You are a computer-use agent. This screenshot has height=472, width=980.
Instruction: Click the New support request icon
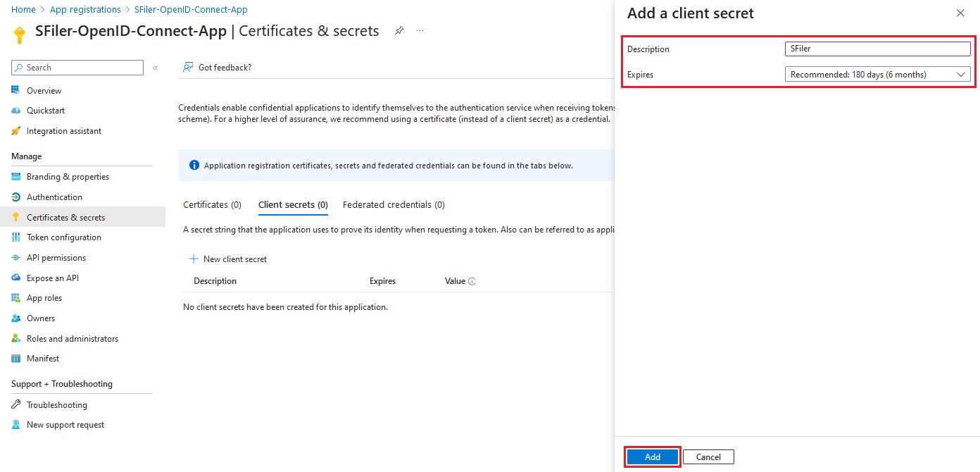click(x=15, y=425)
